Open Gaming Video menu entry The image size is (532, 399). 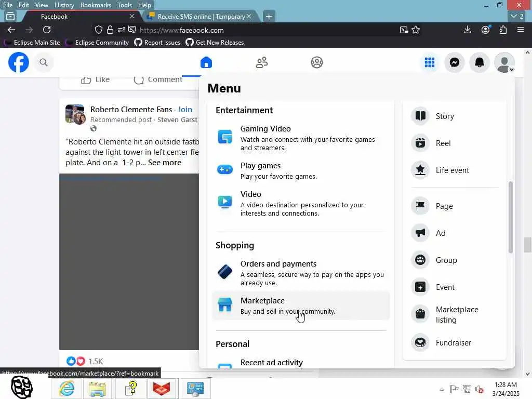(x=301, y=138)
